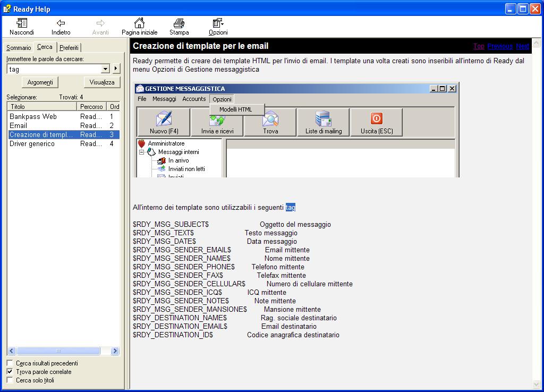The image size is (544, 392).
Task: Click the $RDY_MSG_SUBJECT$ tag text
Action: [x=171, y=225]
